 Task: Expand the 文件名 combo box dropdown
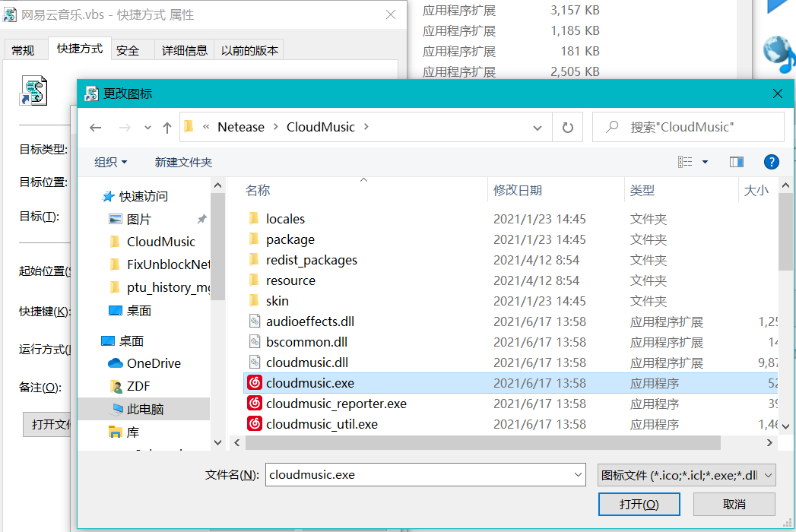578,475
